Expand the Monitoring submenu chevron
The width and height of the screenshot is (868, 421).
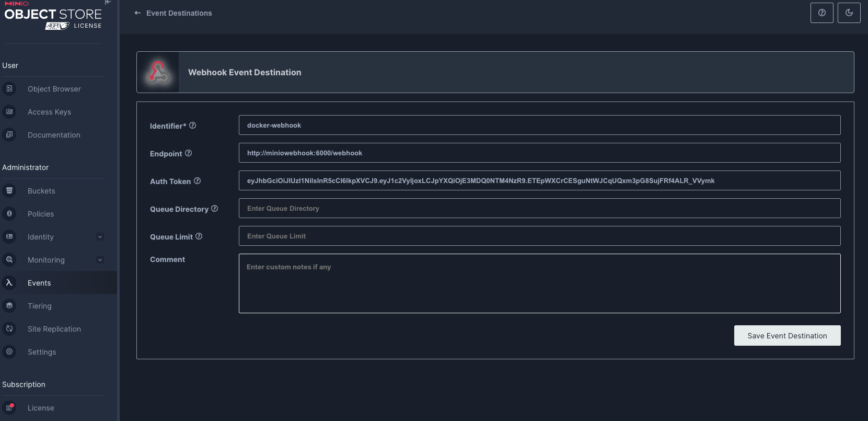(100, 259)
